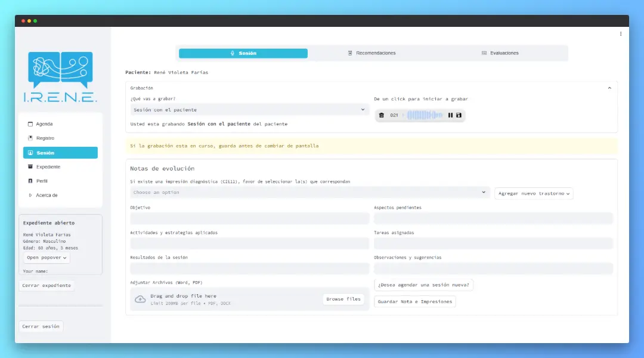Save the recording using the floppy disk icon
The height and width of the screenshot is (358, 644).
pos(459,115)
